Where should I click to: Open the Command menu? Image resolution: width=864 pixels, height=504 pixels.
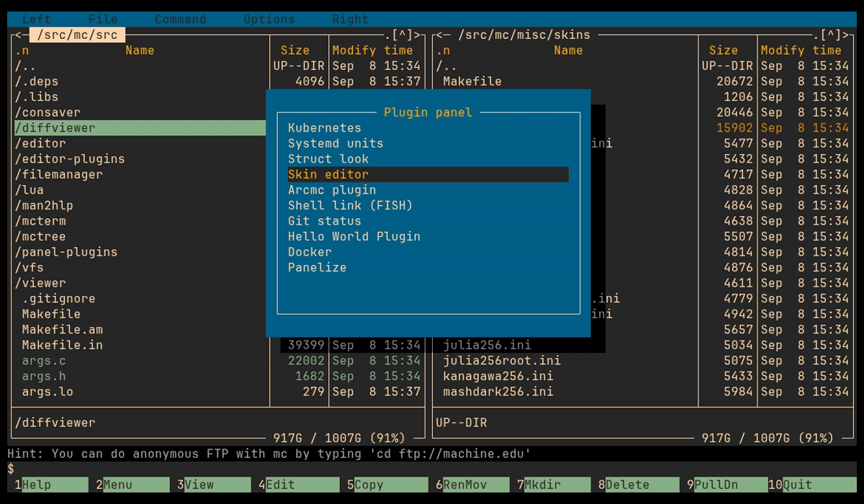tap(181, 19)
